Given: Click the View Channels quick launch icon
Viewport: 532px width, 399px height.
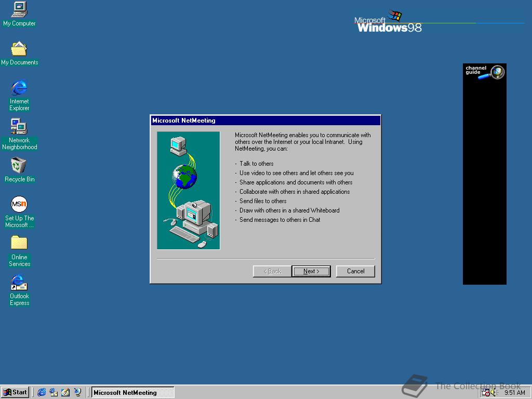Looking at the screenshot, I should [78, 392].
